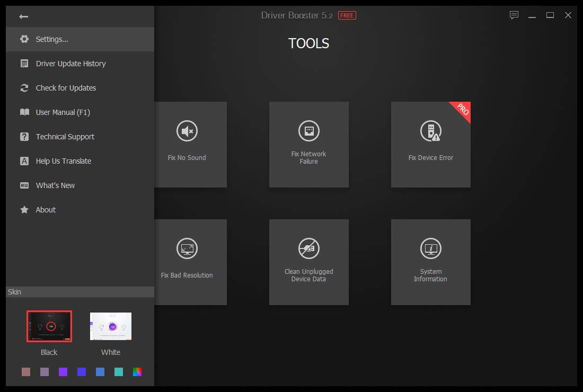583x392 pixels.
Task: Click the Fix Bad Resolution monitor icon
Action: click(187, 248)
